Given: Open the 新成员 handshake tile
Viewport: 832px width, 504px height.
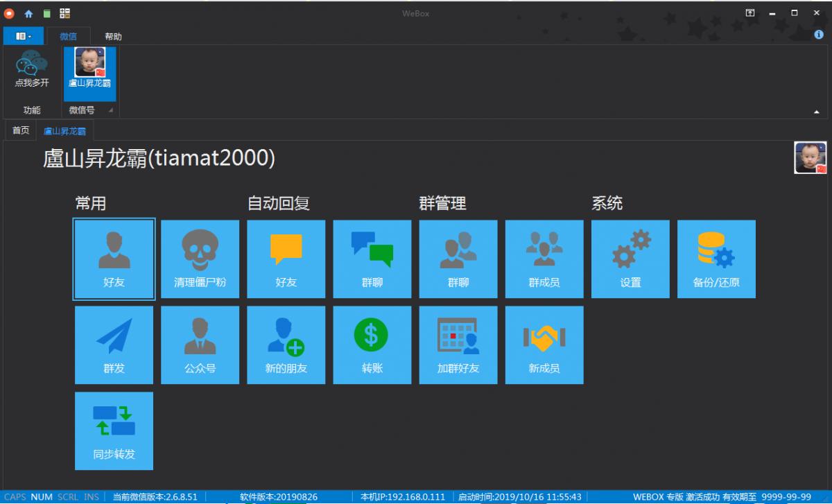Looking at the screenshot, I should click(544, 345).
